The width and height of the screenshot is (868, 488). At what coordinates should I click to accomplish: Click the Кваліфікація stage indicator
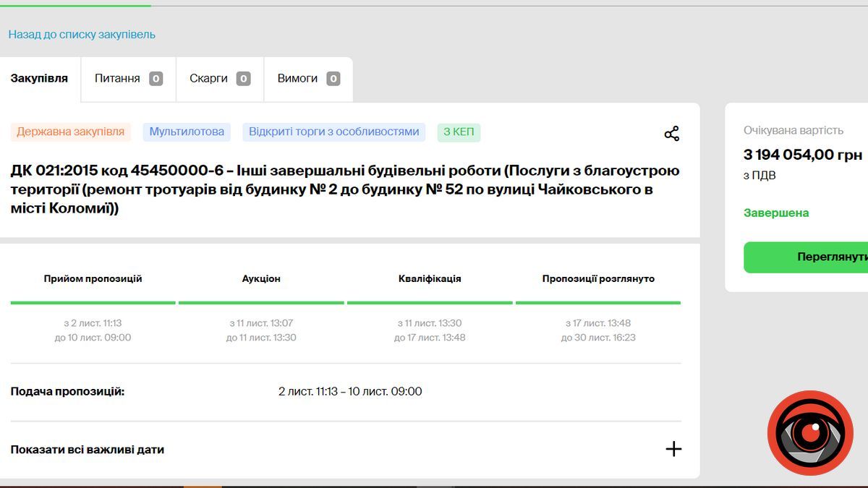point(430,278)
